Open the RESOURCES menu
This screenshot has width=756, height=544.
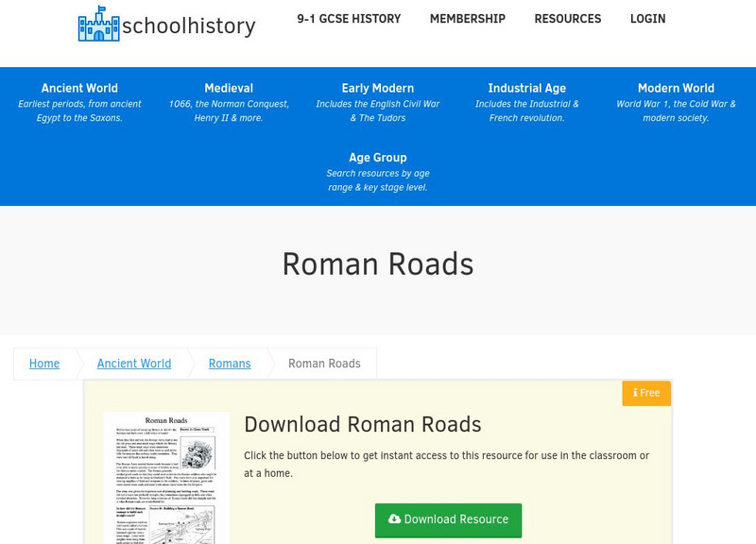pos(569,18)
